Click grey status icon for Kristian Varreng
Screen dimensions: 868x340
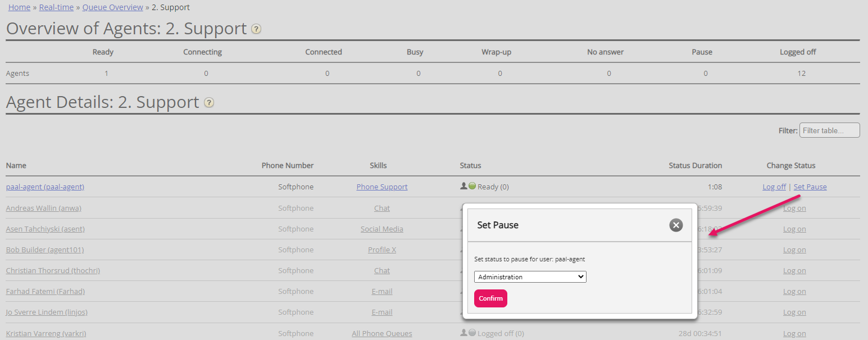[472, 333]
